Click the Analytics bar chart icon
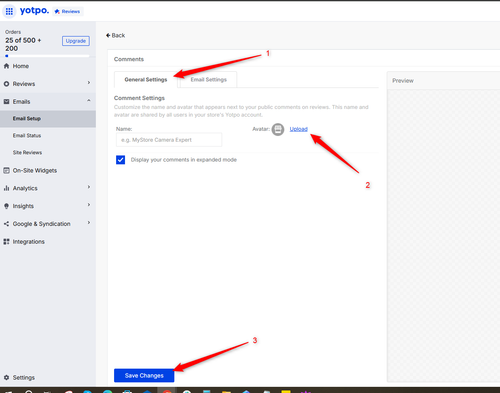Screen dimensions: 500x393 6,188
